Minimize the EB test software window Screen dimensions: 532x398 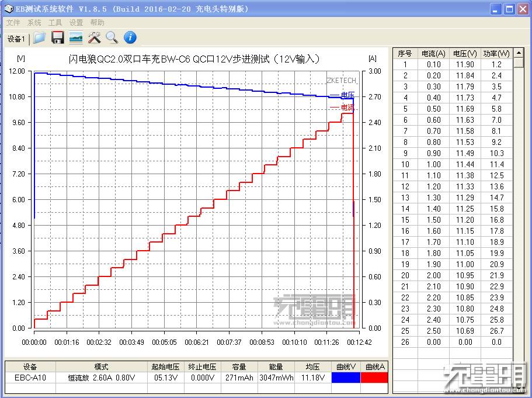point(496,9)
